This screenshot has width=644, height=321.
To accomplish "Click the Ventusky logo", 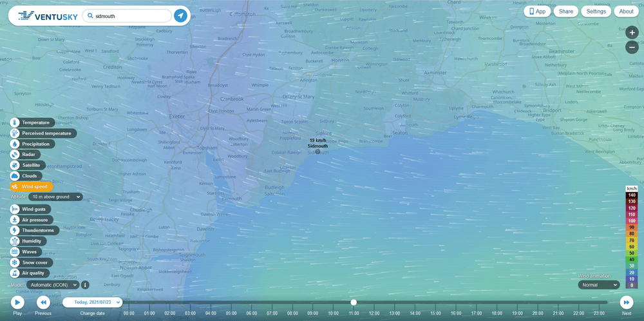I will point(45,15).
